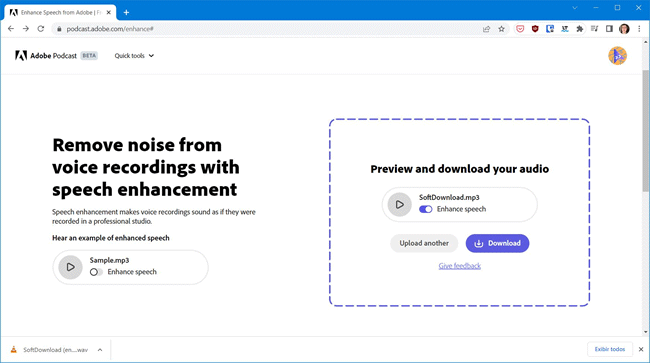Open the Quick tools dropdown

click(134, 56)
